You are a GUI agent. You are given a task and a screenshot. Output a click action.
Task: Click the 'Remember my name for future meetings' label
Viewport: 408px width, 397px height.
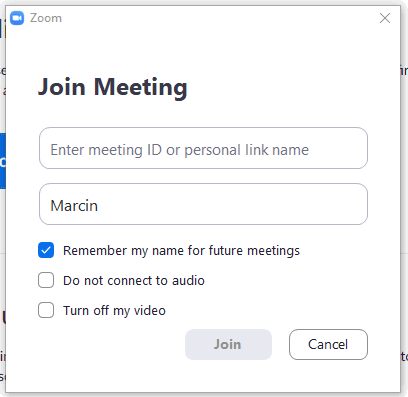click(181, 251)
